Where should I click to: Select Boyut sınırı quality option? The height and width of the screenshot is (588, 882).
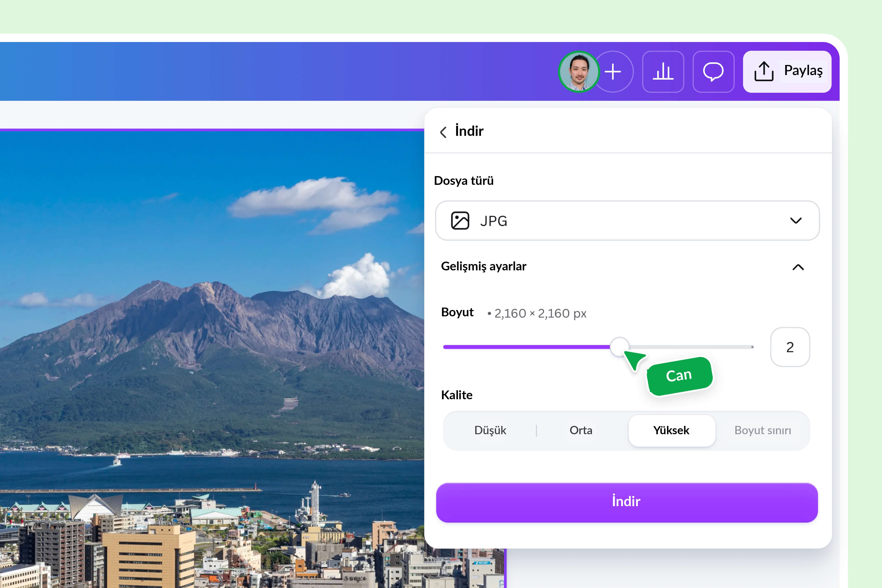click(x=762, y=430)
